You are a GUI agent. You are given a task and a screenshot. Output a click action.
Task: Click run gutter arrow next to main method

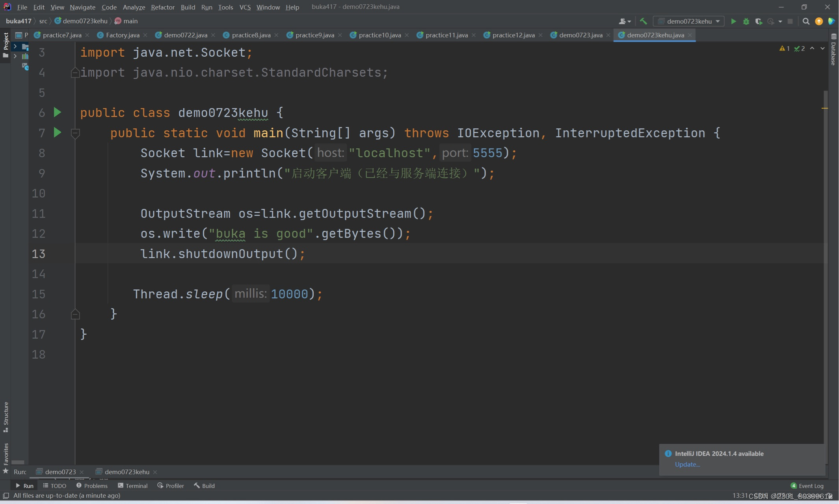(58, 133)
